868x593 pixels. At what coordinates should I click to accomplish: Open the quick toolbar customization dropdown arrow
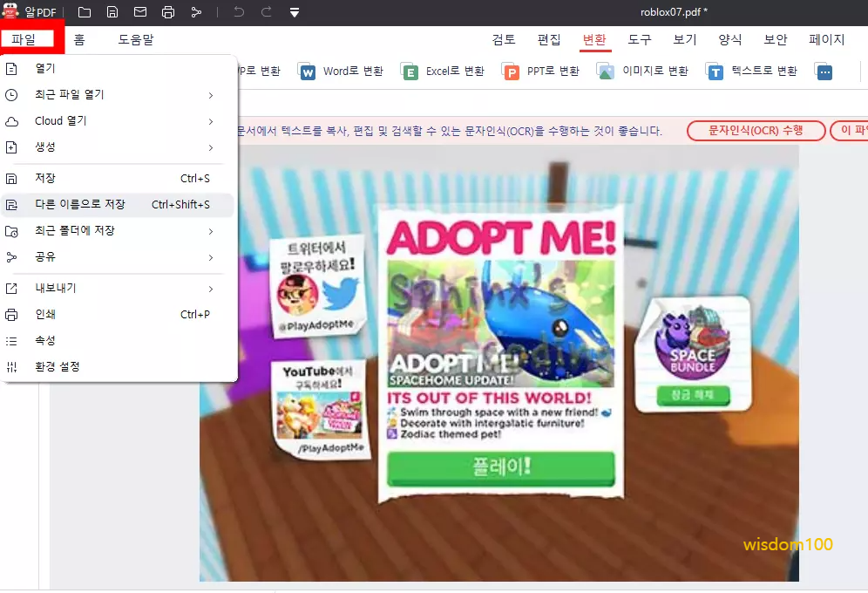(x=294, y=11)
